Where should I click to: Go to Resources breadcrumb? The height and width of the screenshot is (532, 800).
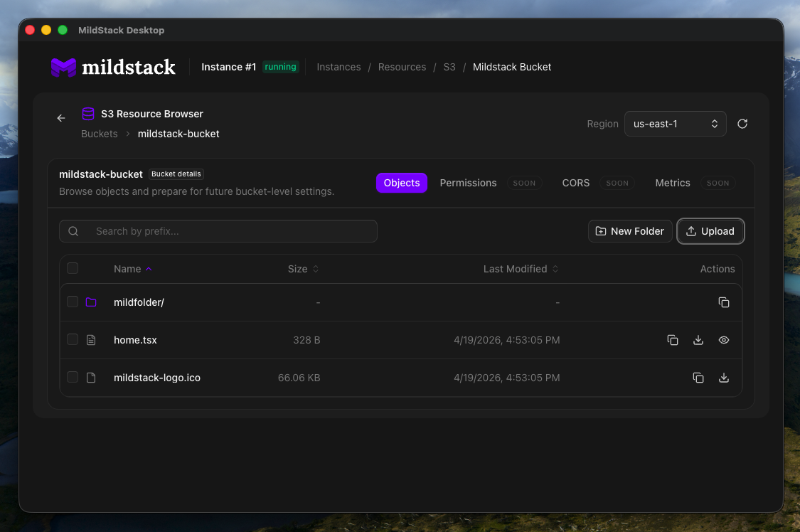[x=402, y=68]
